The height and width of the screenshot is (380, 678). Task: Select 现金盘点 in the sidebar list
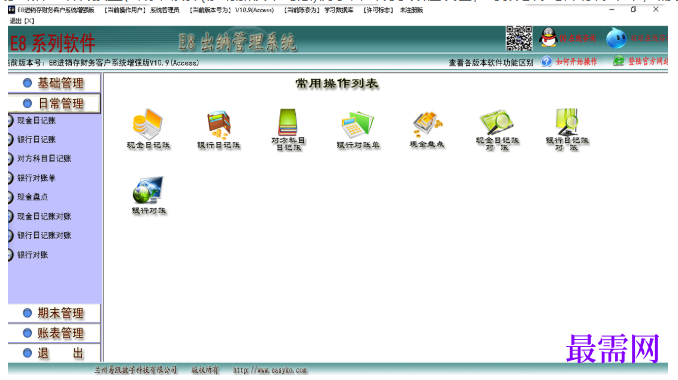click(32, 197)
